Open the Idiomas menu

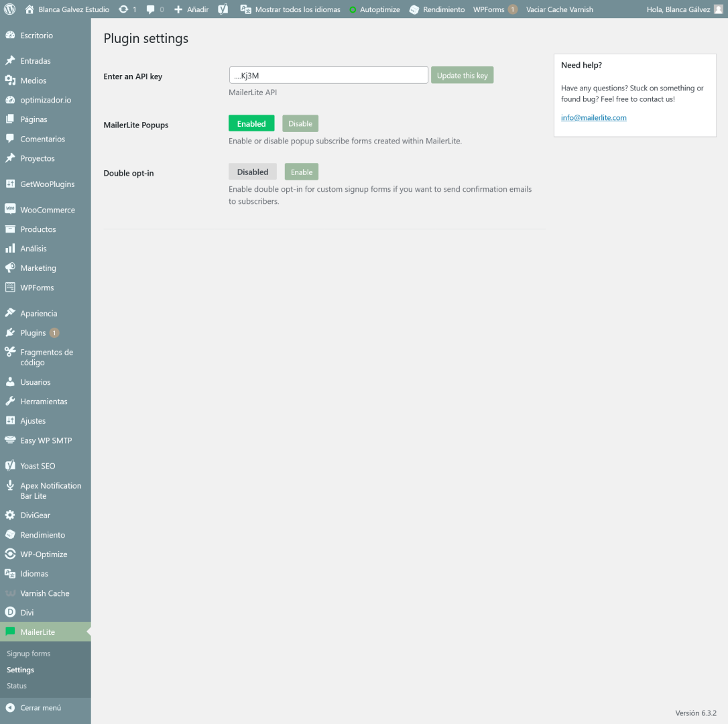point(46,574)
